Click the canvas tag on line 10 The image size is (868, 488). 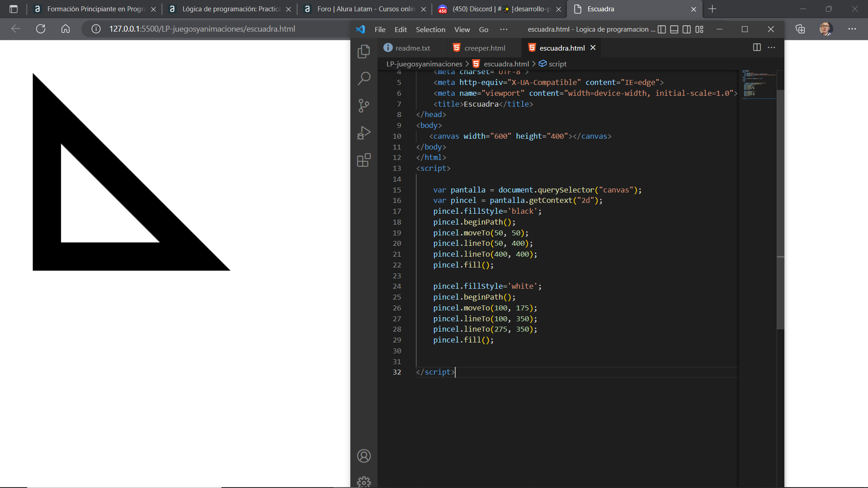pos(520,136)
